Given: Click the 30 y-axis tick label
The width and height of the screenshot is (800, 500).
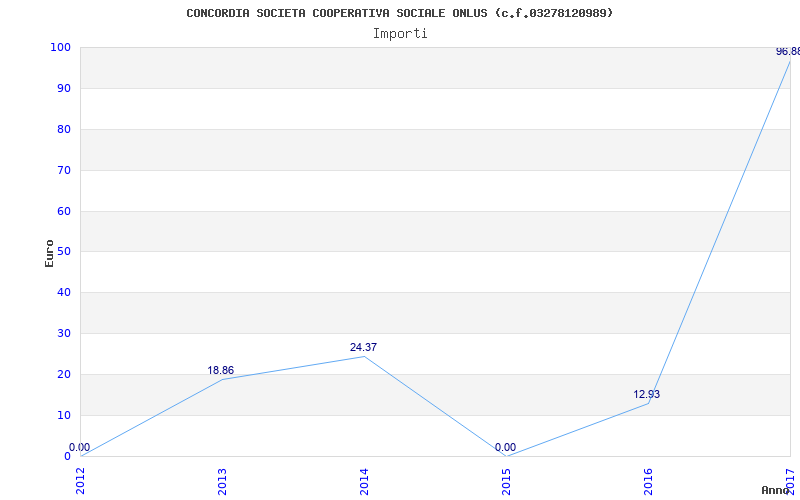Looking at the screenshot, I should (x=63, y=333).
